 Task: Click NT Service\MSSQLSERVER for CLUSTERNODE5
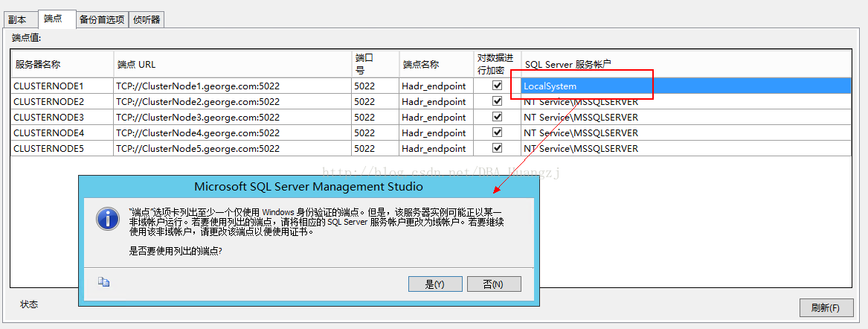(686, 148)
